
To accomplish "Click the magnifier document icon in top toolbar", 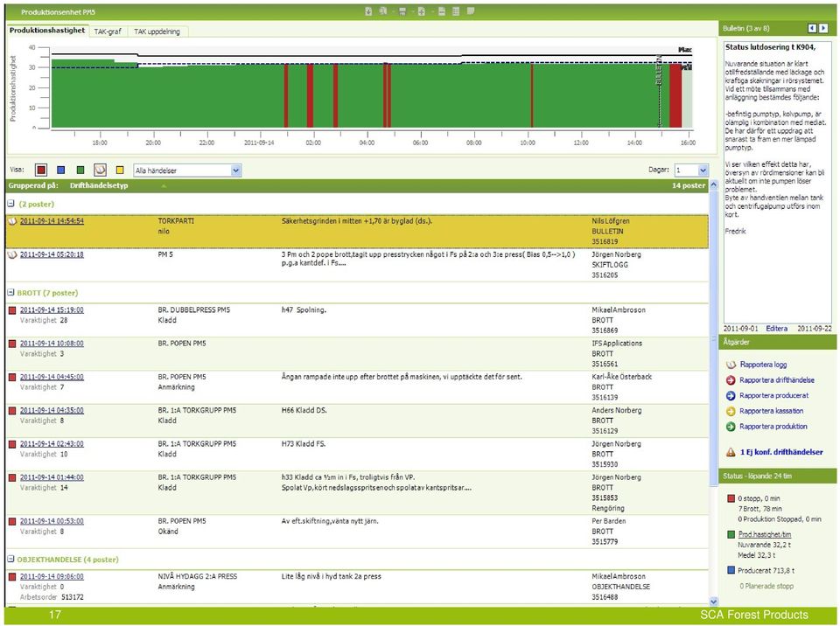I will [x=383, y=11].
